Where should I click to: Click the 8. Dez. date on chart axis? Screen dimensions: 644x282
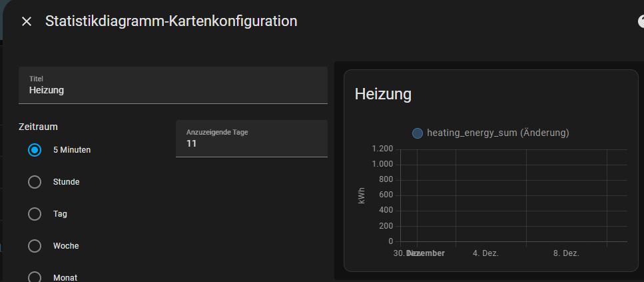pos(566,254)
